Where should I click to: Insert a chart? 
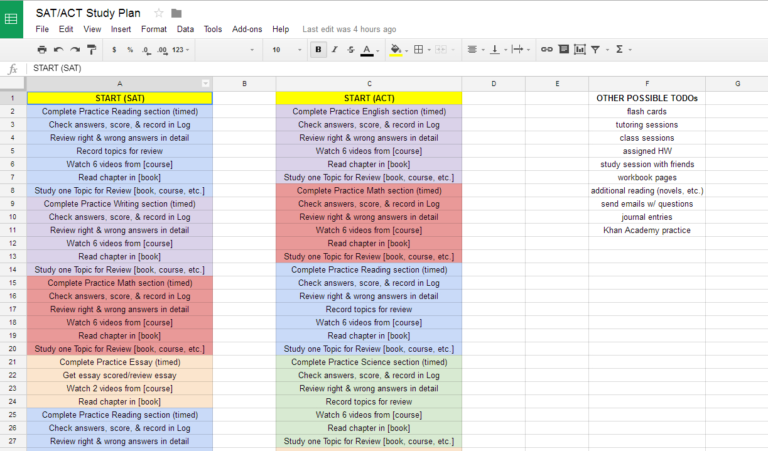click(580, 49)
